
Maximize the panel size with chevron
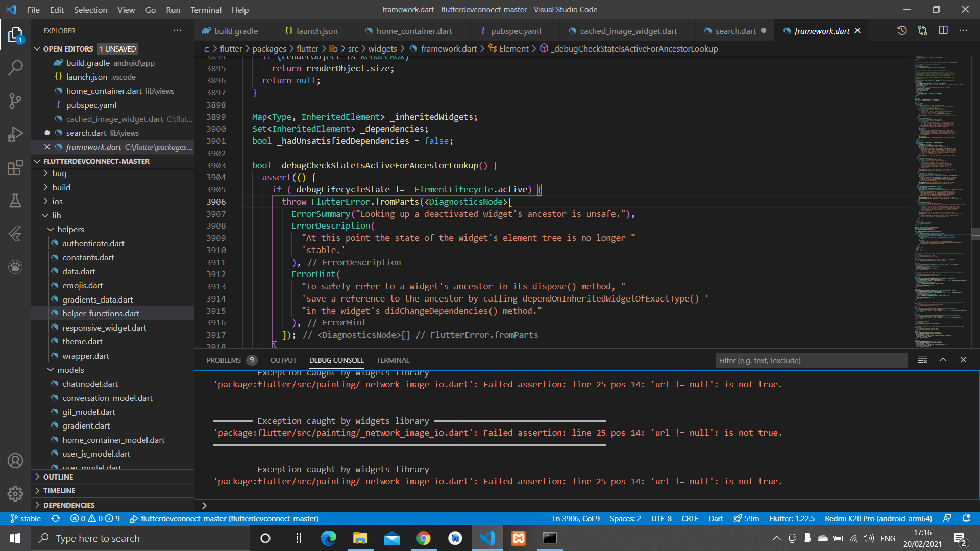coord(943,360)
